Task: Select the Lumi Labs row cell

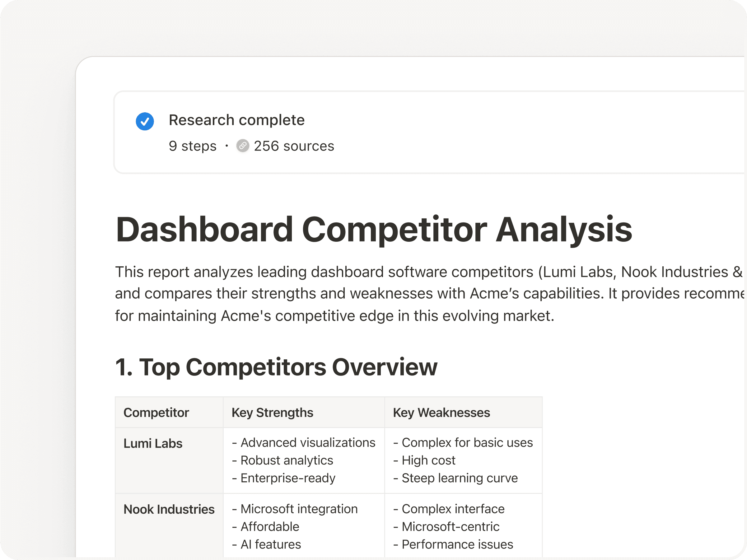Action: click(x=153, y=443)
